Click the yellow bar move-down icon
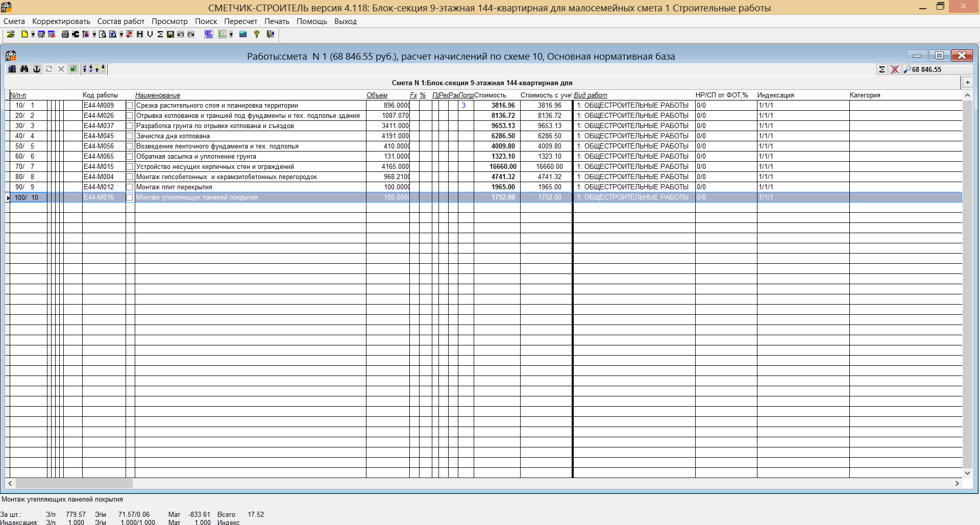980x525 pixels. pyautogui.click(x=103, y=69)
